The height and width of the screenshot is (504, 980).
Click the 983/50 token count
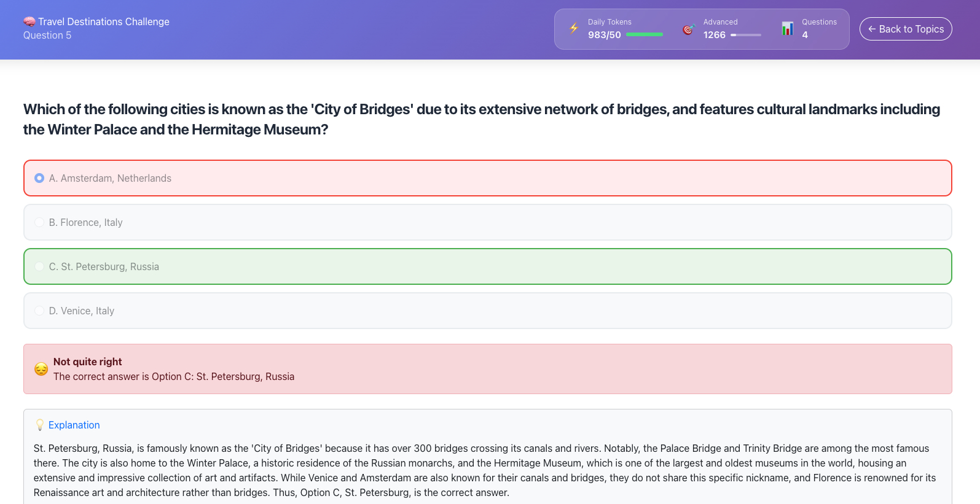click(605, 35)
